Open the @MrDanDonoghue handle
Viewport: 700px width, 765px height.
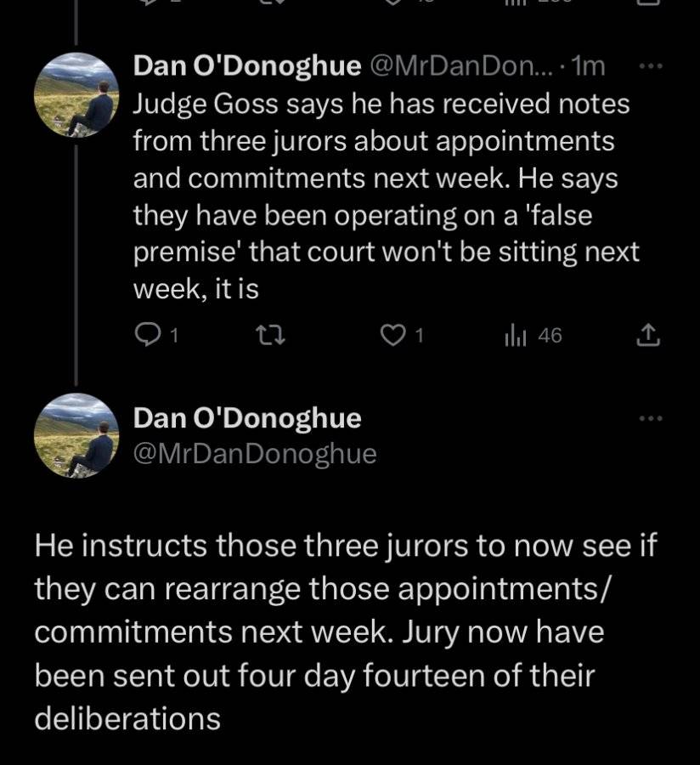(x=255, y=454)
